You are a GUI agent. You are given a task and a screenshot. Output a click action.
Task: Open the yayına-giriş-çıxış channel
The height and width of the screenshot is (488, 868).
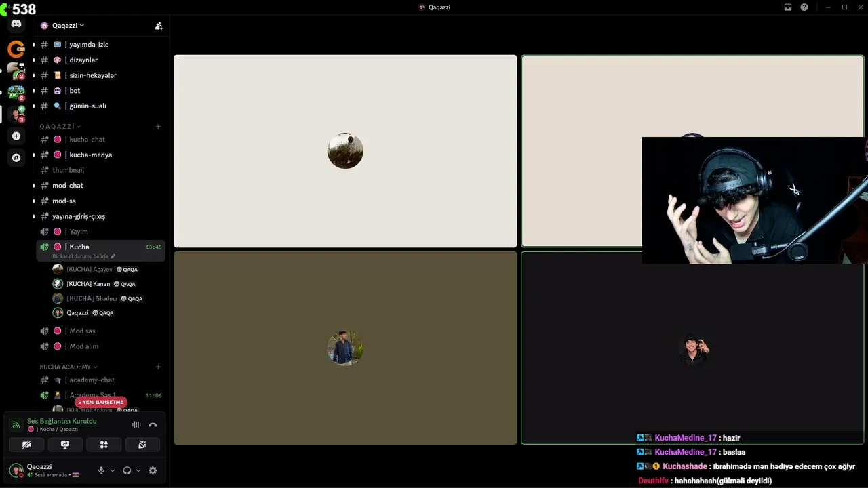point(100,216)
